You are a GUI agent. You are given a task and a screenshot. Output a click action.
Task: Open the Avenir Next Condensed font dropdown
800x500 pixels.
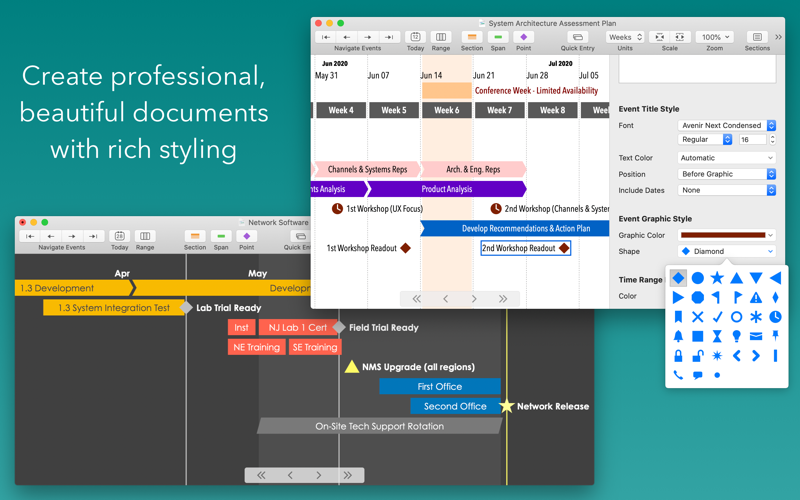727,125
